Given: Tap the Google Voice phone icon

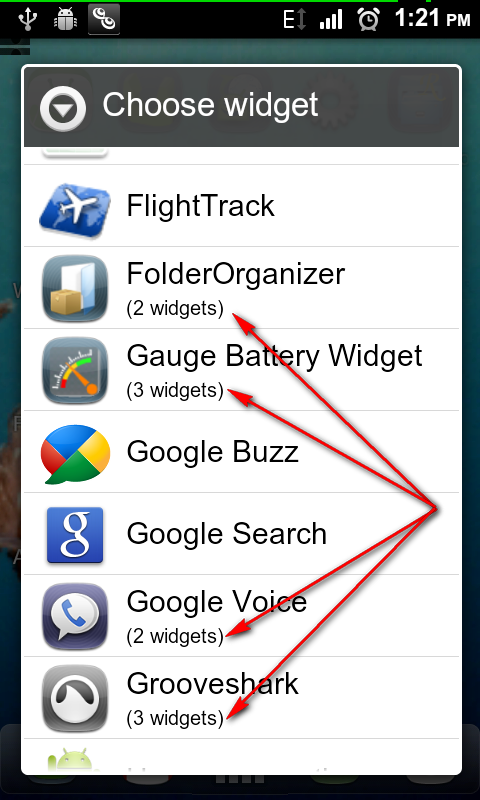Looking at the screenshot, I should pos(75,616).
